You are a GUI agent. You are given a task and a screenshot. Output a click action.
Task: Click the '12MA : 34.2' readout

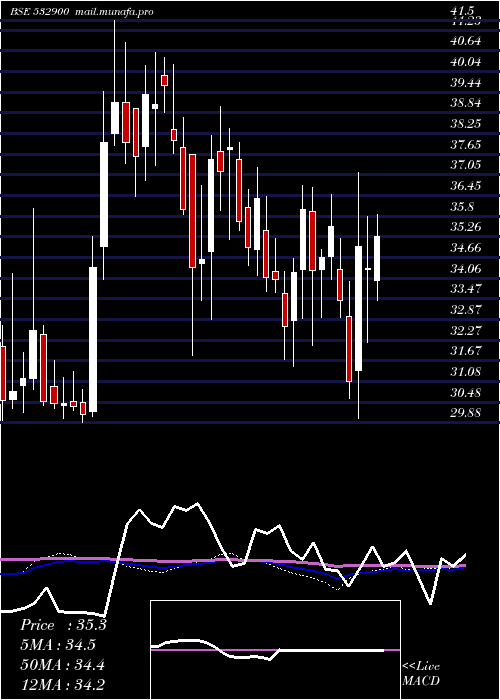coord(62,684)
